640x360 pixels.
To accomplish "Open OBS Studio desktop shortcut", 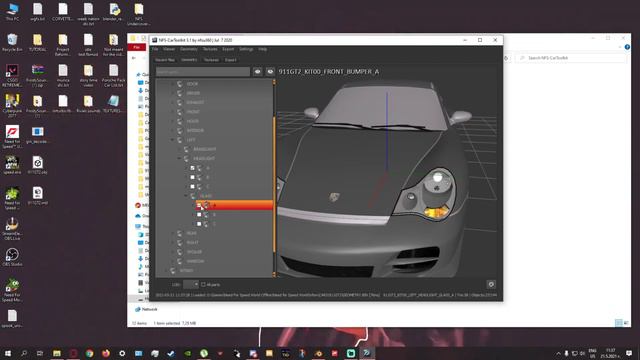I will click(x=12, y=257).
